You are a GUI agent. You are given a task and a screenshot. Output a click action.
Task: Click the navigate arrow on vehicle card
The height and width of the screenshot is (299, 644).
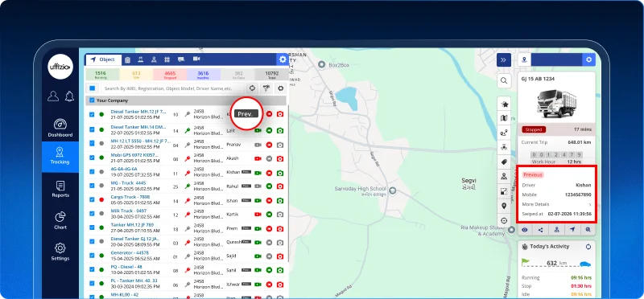coord(572,230)
